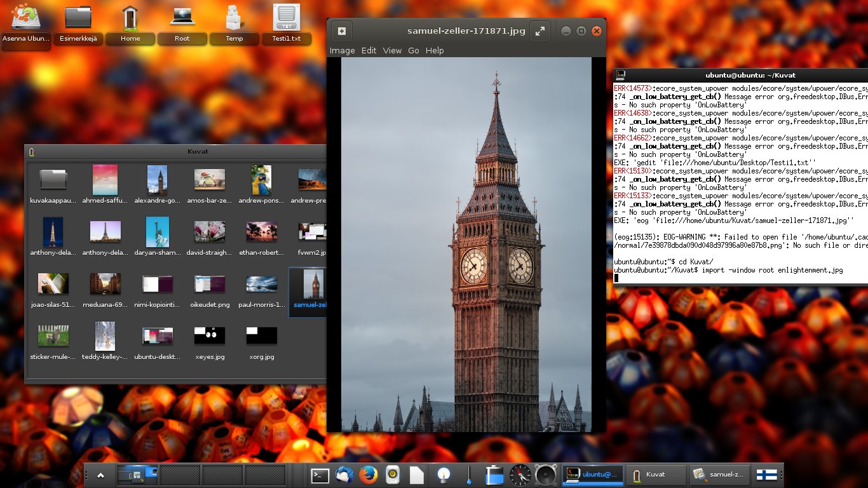
Task: Launch Firefox from the bottom shelf
Action: click(x=368, y=475)
